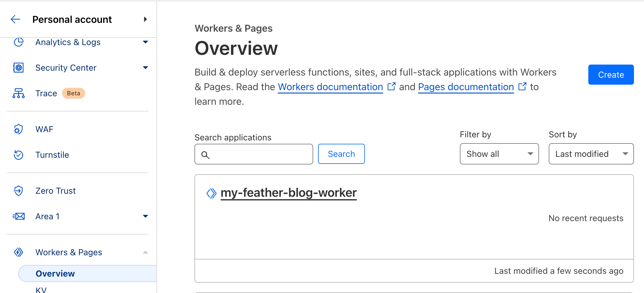
Task: Click the Zero Trust shield icon
Action: (x=19, y=191)
